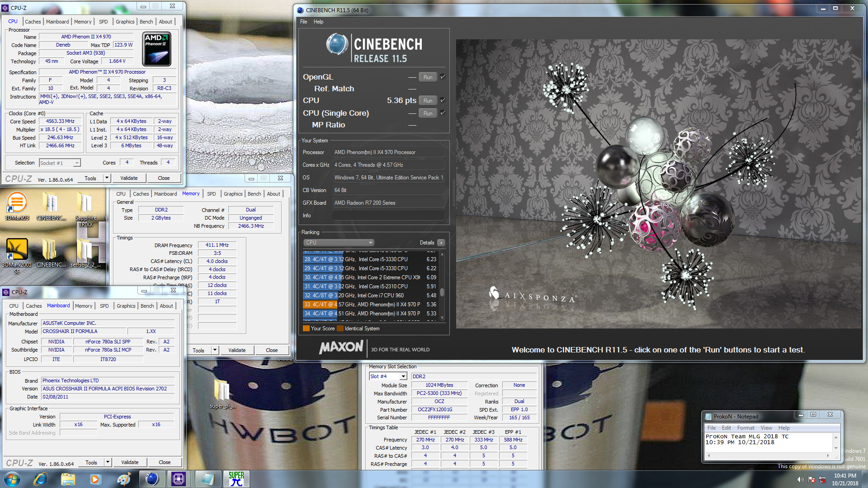Select ranking row 30 Intel Core 2 Extreme CPU
The width and height of the screenshot is (868, 488).
click(x=370, y=277)
